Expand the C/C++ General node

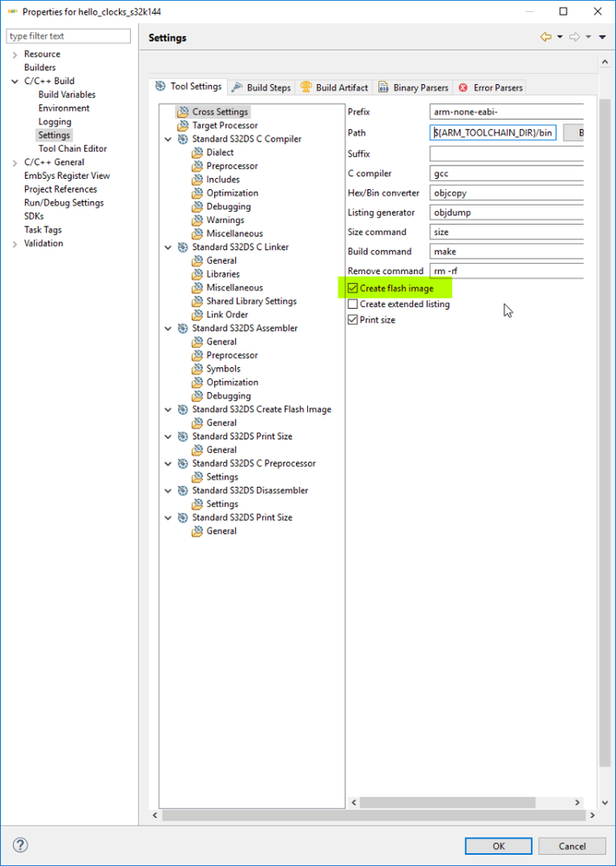15,163
